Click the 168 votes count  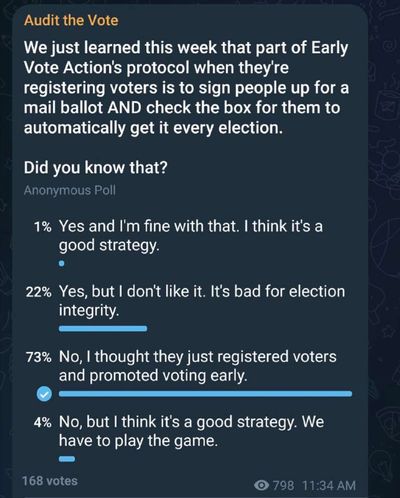[50, 481]
